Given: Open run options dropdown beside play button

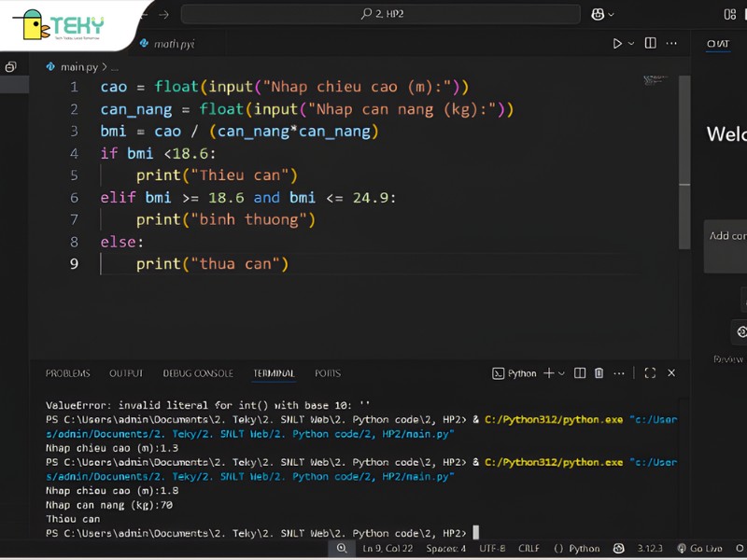Looking at the screenshot, I should pyautogui.click(x=631, y=44).
